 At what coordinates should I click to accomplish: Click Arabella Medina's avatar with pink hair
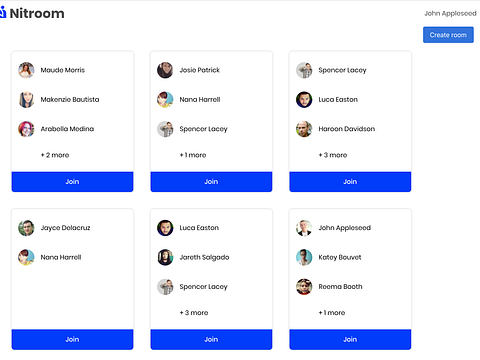26,129
